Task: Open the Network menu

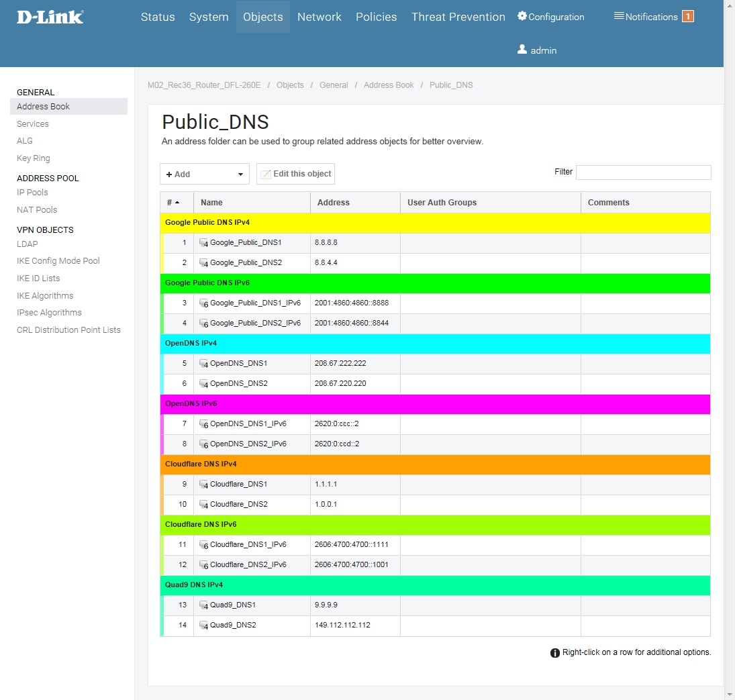Action: pyautogui.click(x=320, y=17)
